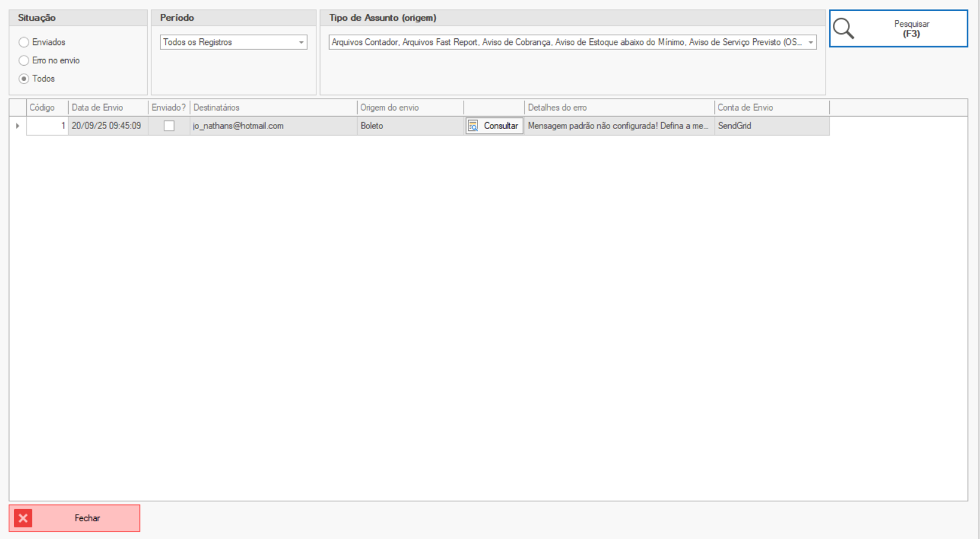
Task: Click the magnifying glass search icon
Action: click(843, 29)
